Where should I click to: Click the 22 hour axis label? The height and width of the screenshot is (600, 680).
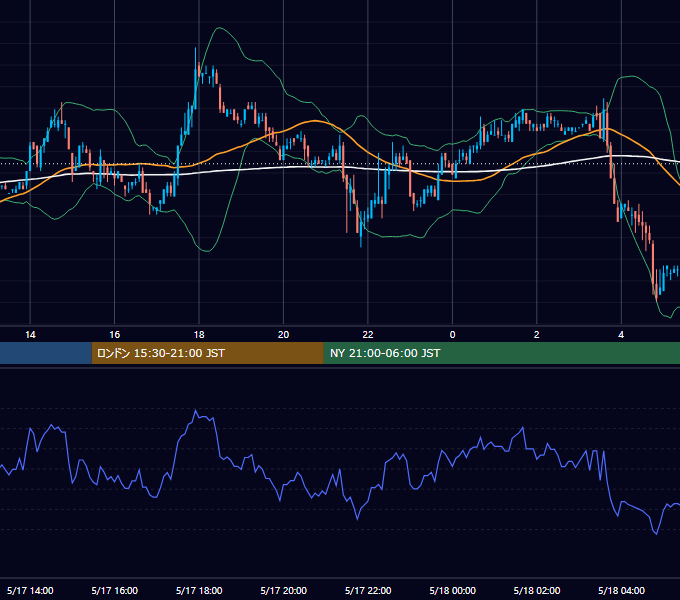click(368, 335)
